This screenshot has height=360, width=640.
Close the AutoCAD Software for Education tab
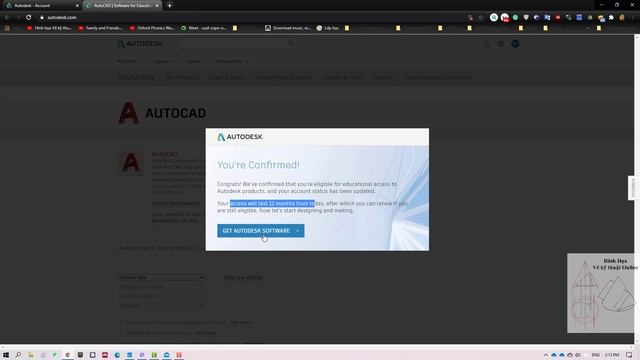coord(157,6)
